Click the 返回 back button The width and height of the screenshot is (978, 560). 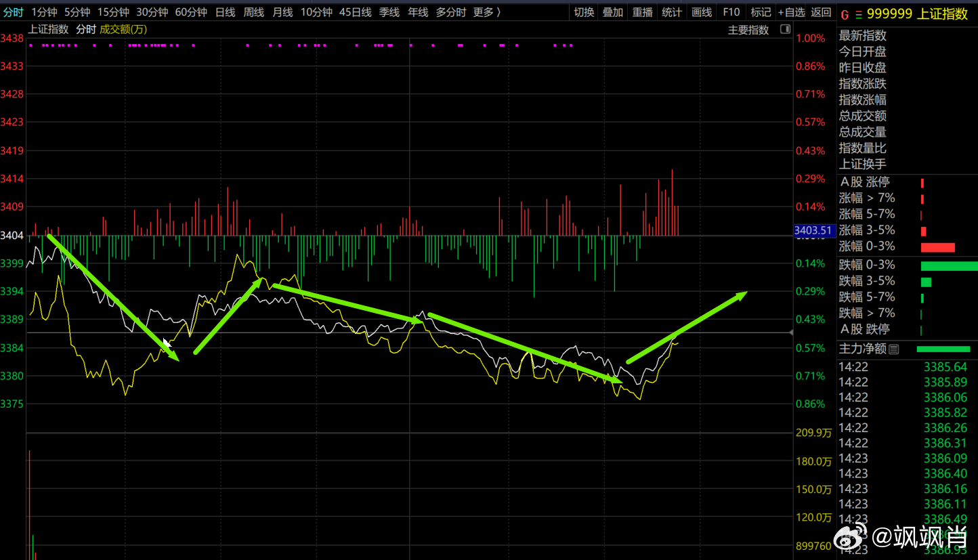coord(821,12)
